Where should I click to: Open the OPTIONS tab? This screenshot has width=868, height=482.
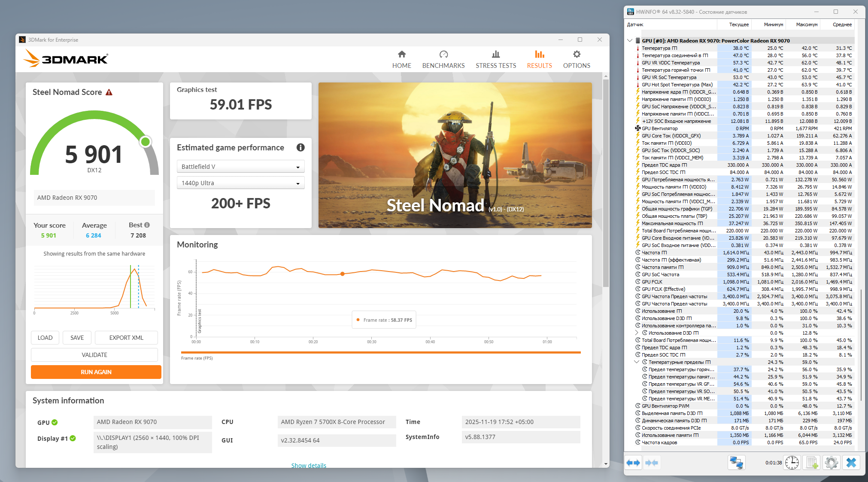tap(577, 59)
